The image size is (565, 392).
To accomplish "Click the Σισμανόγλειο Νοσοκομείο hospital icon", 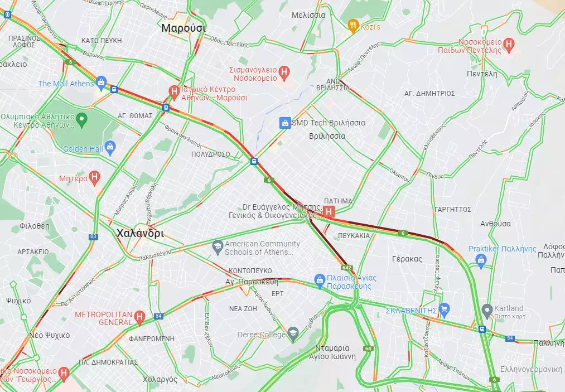I will click(284, 72).
